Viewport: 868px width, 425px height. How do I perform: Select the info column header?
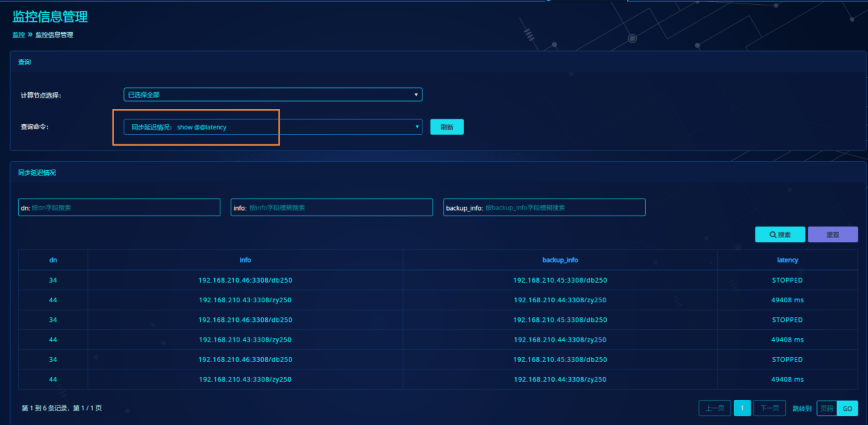[245, 260]
